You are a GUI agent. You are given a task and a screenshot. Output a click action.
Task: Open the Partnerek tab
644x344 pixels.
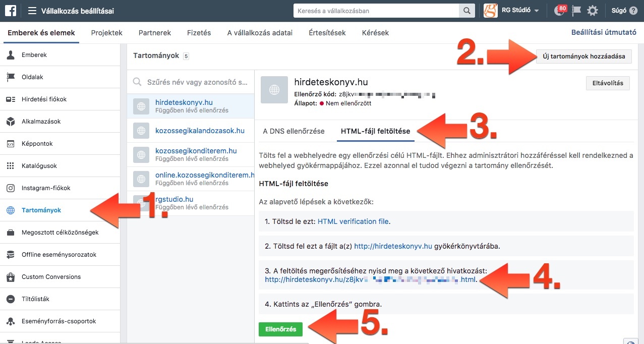click(155, 33)
